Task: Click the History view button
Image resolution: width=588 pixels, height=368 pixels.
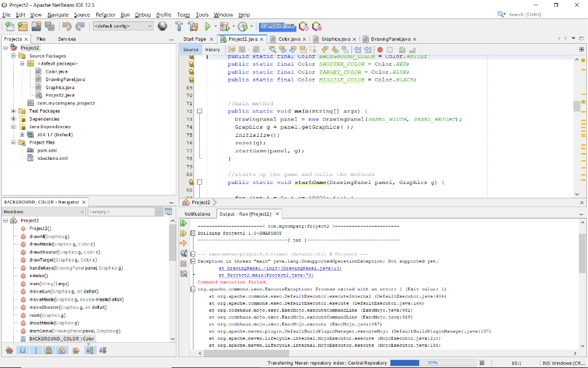Action: tap(212, 49)
